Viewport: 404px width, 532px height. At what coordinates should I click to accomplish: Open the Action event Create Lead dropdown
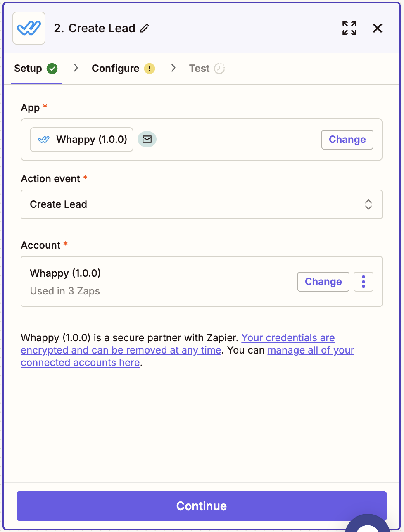pos(202,204)
